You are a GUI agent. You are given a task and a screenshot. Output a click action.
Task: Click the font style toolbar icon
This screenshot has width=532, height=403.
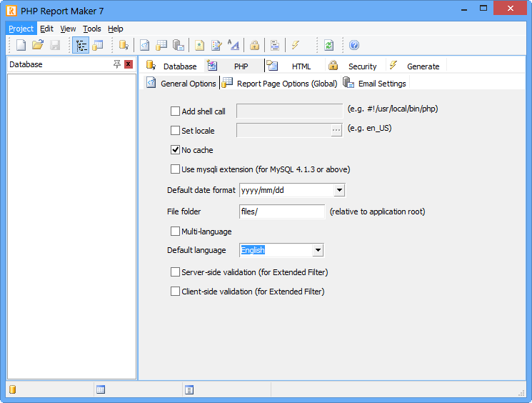point(234,45)
